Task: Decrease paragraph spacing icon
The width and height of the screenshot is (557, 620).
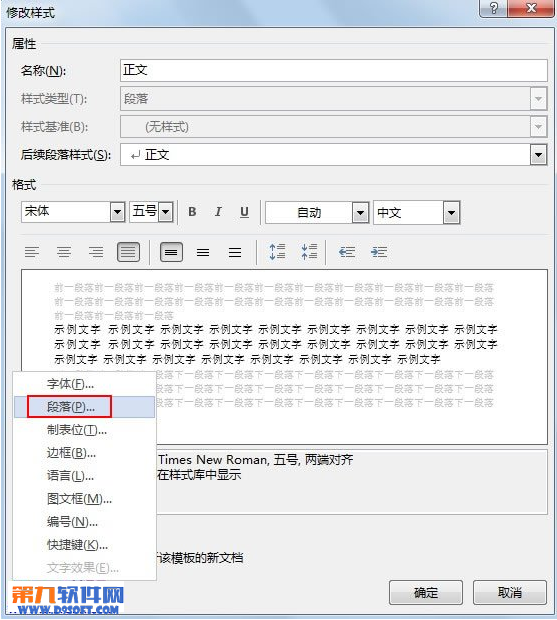Action: pos(309,251)
